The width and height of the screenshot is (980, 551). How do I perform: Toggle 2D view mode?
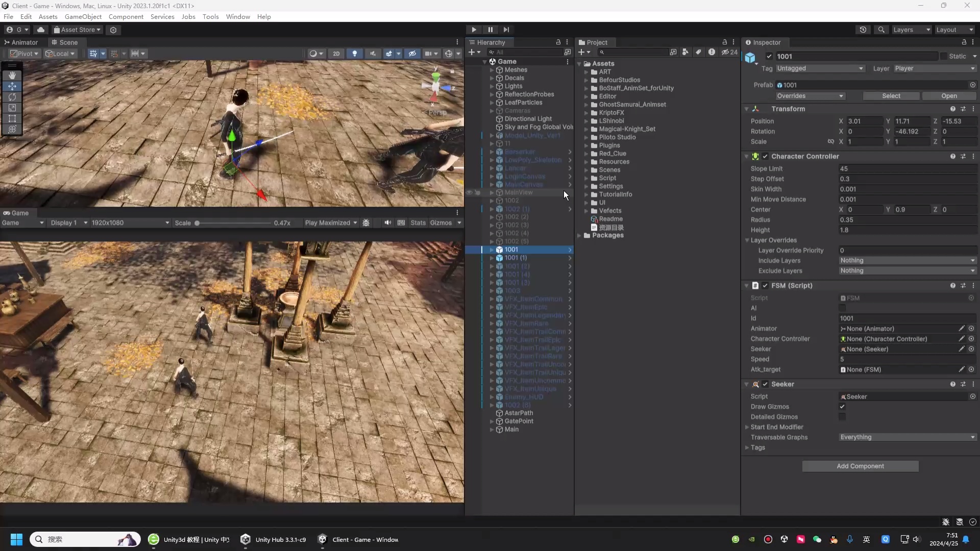(336, 54)
